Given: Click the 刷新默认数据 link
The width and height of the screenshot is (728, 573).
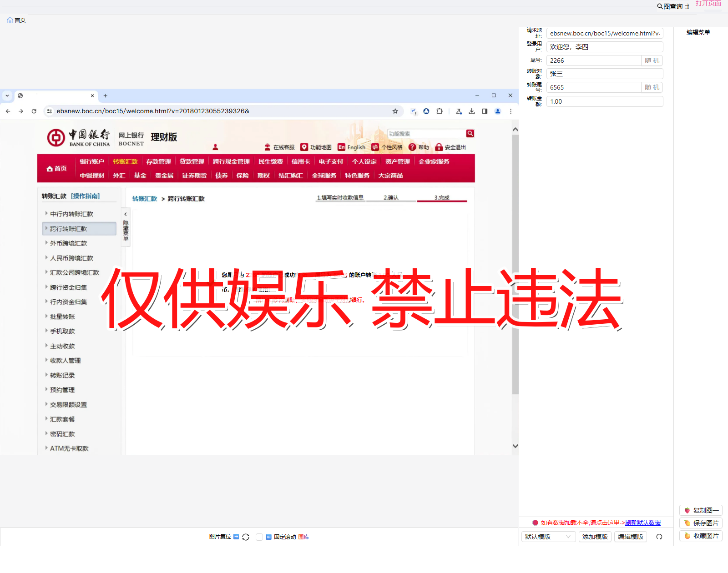Looking at the screenshot, I should click(x=642, y=523).
